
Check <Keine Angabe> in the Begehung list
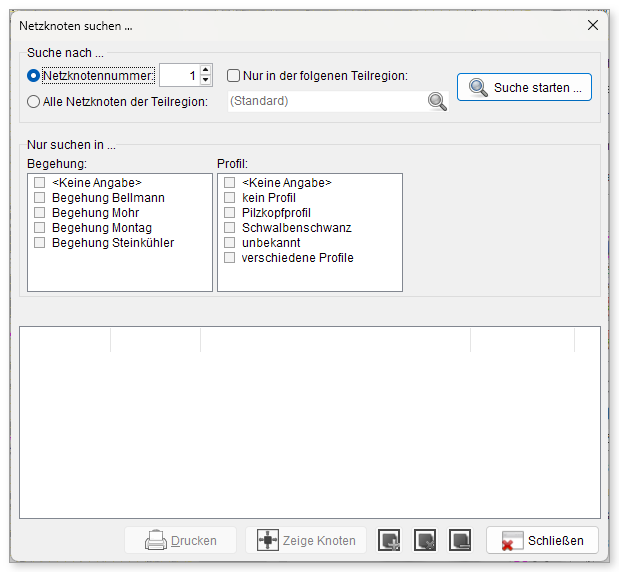click(39, 182)
